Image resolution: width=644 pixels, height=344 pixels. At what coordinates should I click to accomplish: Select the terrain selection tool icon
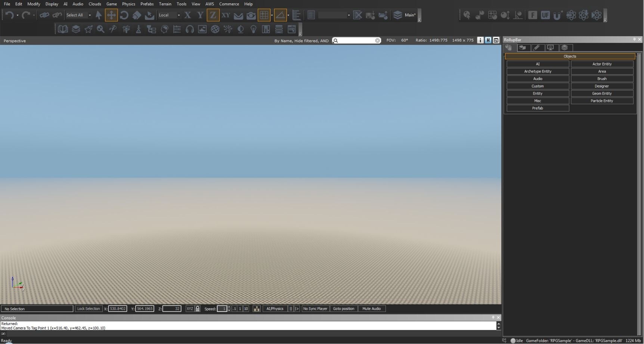point(149,15)
